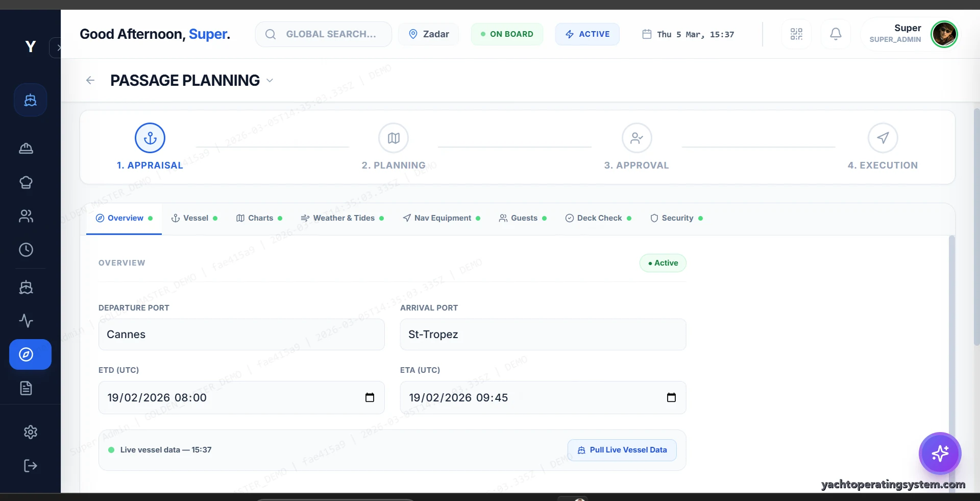Screen dimensions: 980x501
Task: Open the ETA date picker calendar
Action: click(x=671, y=397)
